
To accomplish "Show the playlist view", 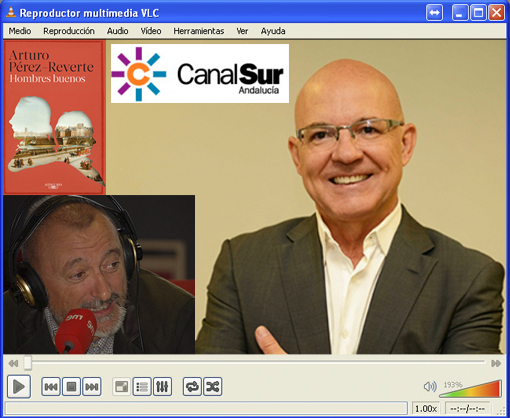I will pyautogui.click(x=142, y=387).
